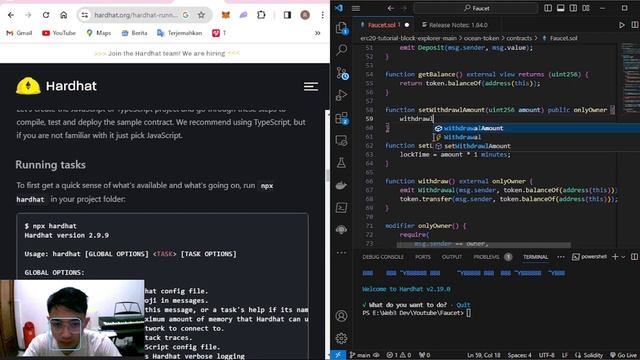Screen dimensions: 640x360
Task: Open Hardhat site hamburger menu
Action: point(311,87)
